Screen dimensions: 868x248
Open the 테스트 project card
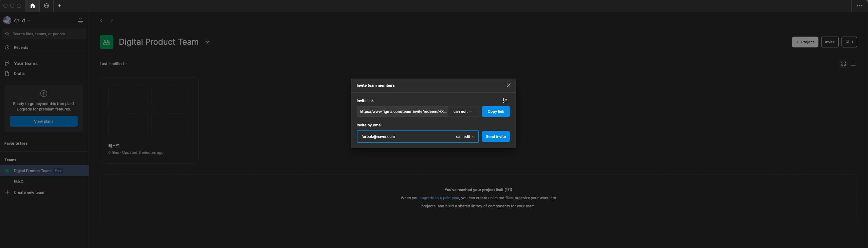tap(149, 120)
